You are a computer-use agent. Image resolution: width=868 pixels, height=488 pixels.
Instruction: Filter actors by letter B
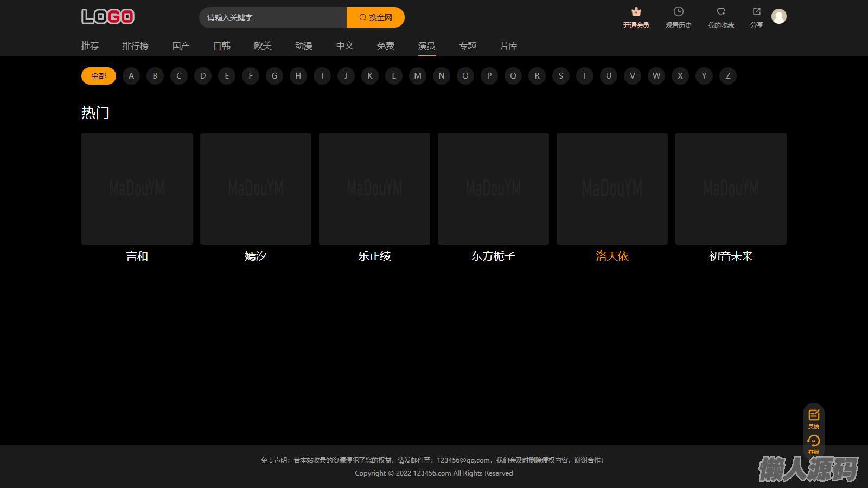(155, 76)
